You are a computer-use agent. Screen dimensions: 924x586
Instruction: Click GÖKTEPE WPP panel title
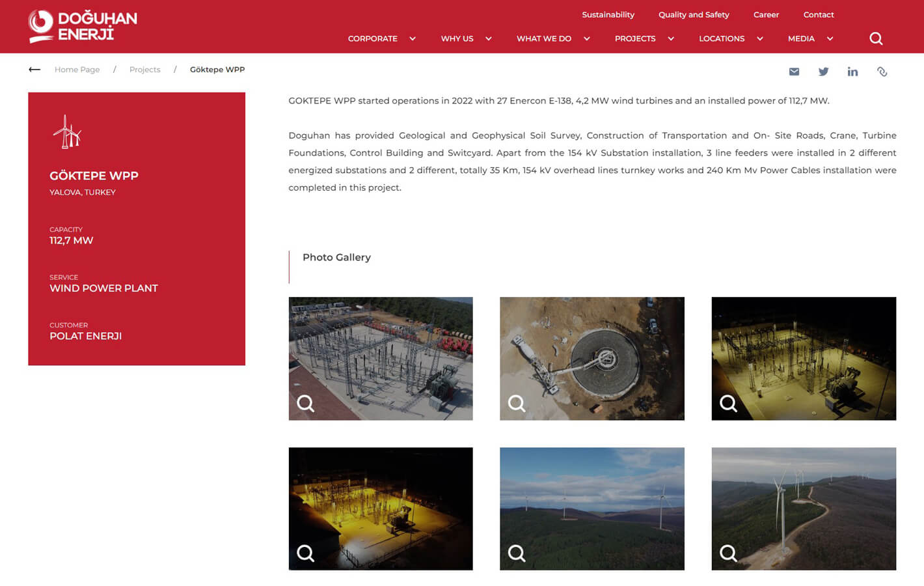94,176
